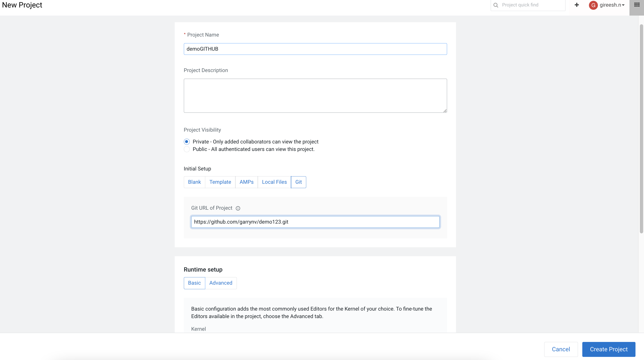Image resolution: width=644 pixels, height=360 pixels.
Task: Click inside the Project Name field
Action: (315, 49)
